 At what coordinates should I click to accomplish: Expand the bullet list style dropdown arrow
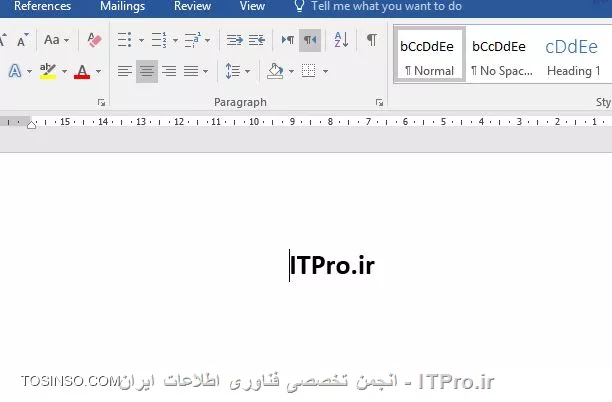point(141,40)
